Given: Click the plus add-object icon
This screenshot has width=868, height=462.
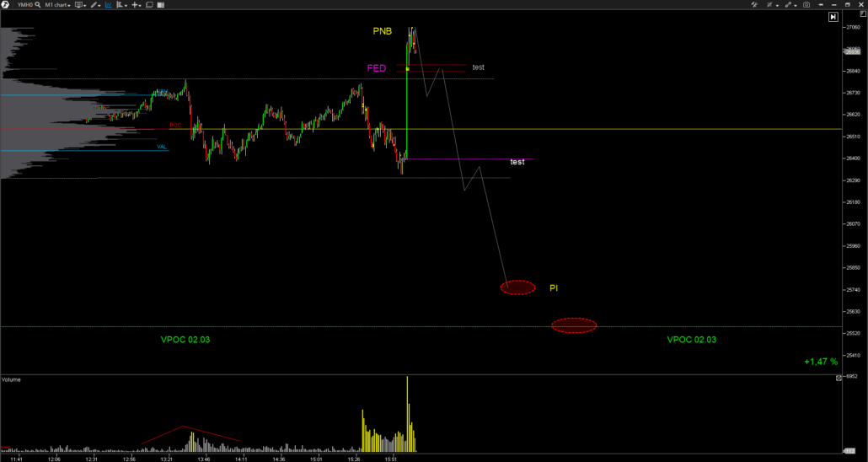Looking at the screenshot, I should click(135, 4).
